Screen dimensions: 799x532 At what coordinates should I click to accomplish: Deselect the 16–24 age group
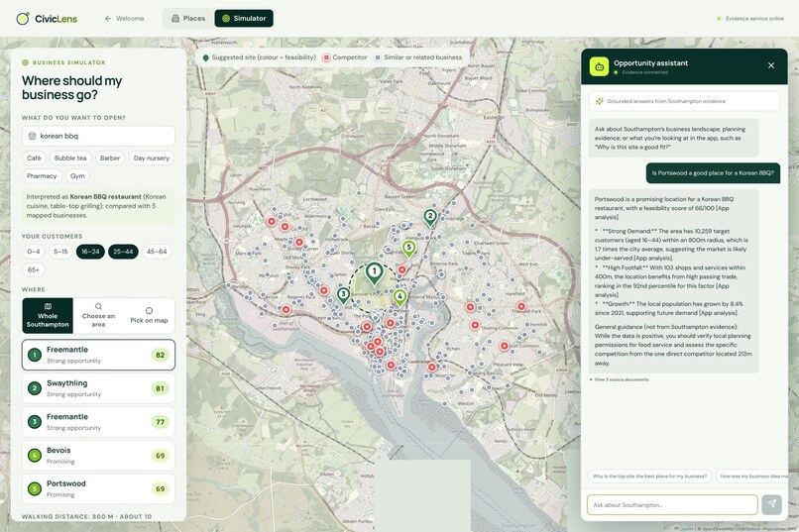click(90, 252)
